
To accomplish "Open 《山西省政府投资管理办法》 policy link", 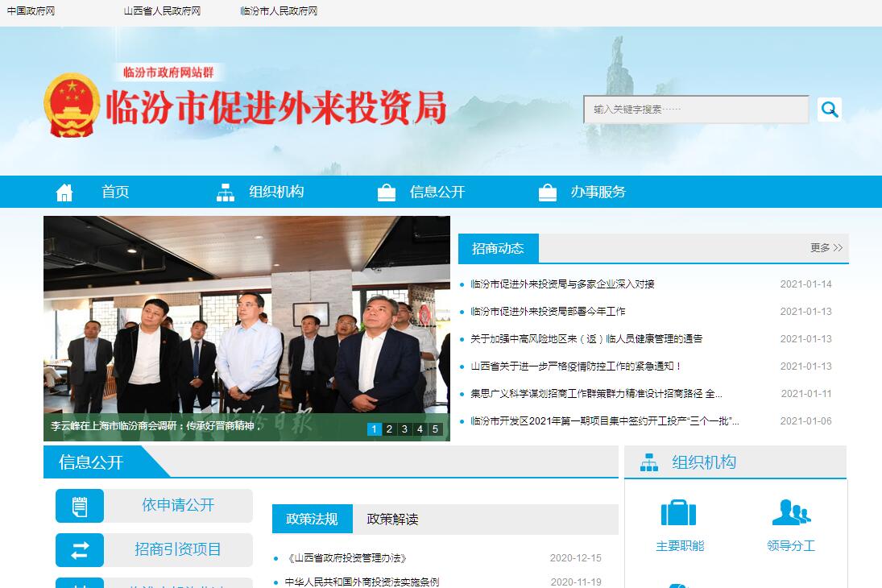I will point(346,558).
